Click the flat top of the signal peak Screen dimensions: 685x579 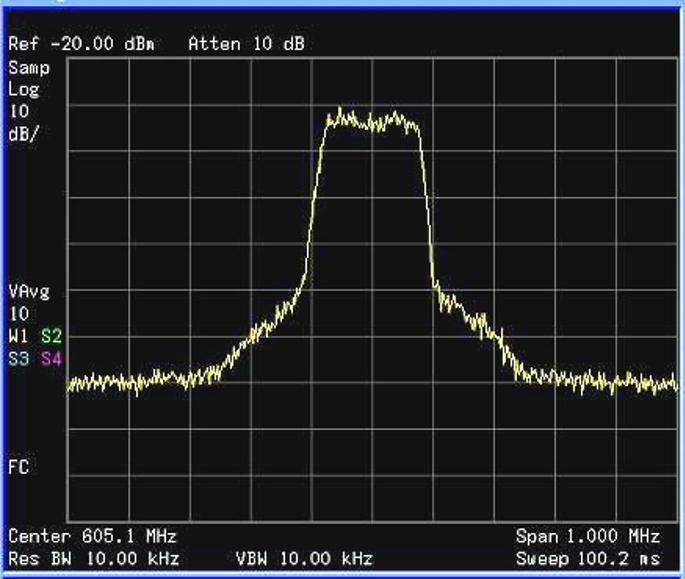tap(372, 121)
